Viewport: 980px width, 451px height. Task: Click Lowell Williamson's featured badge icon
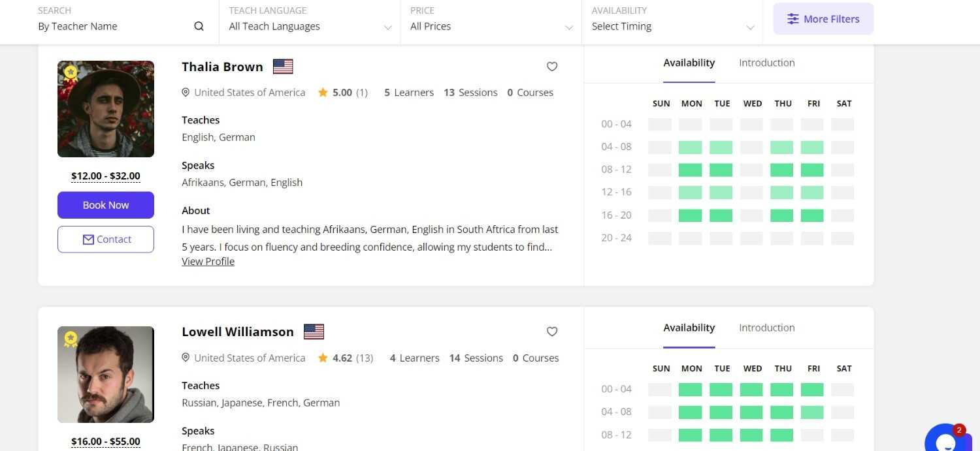pos(71,339)
